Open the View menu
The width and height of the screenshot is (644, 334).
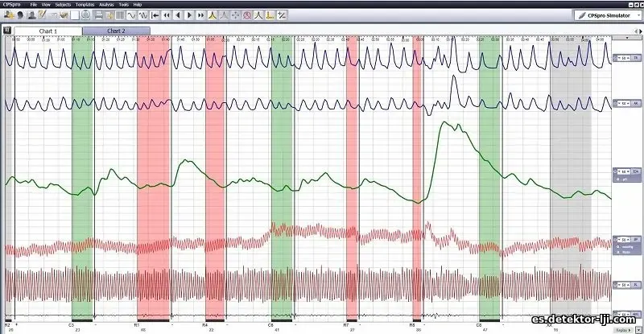pyautogui.click(x=47, y=5)
